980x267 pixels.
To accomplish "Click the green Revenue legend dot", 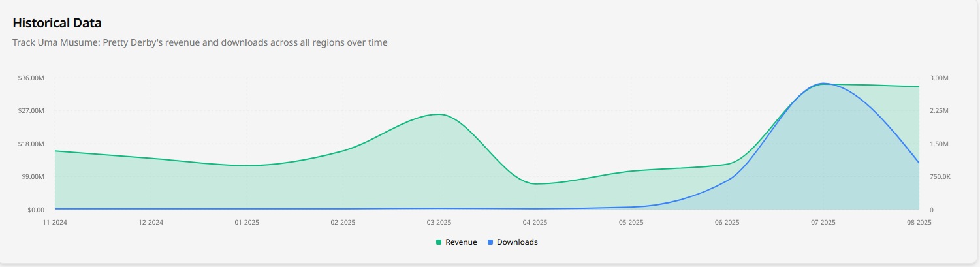I will [439, 242].
